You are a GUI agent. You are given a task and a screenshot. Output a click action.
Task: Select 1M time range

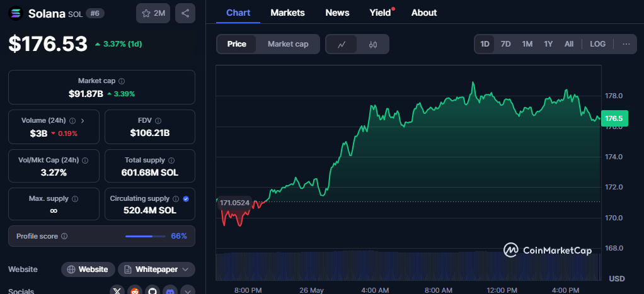527,44
